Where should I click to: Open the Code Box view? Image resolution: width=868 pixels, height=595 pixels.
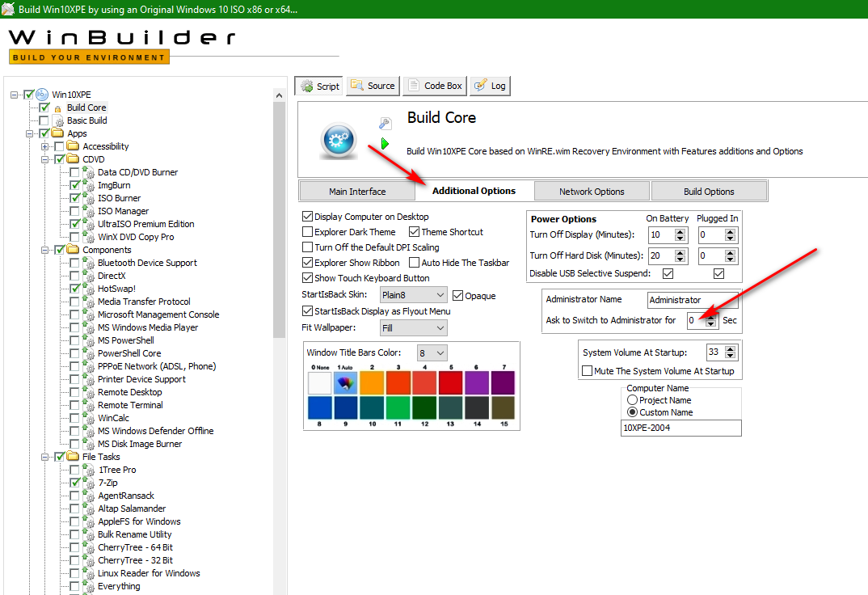pos(435,86)
